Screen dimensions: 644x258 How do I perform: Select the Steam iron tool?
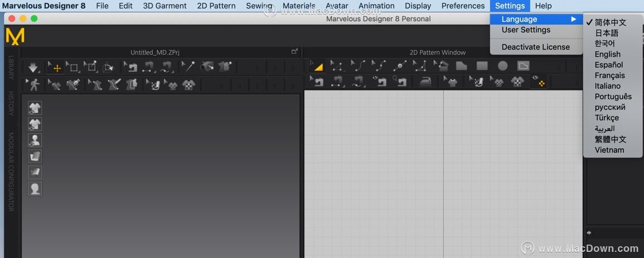pyautogui.click(x=425, y=82)
